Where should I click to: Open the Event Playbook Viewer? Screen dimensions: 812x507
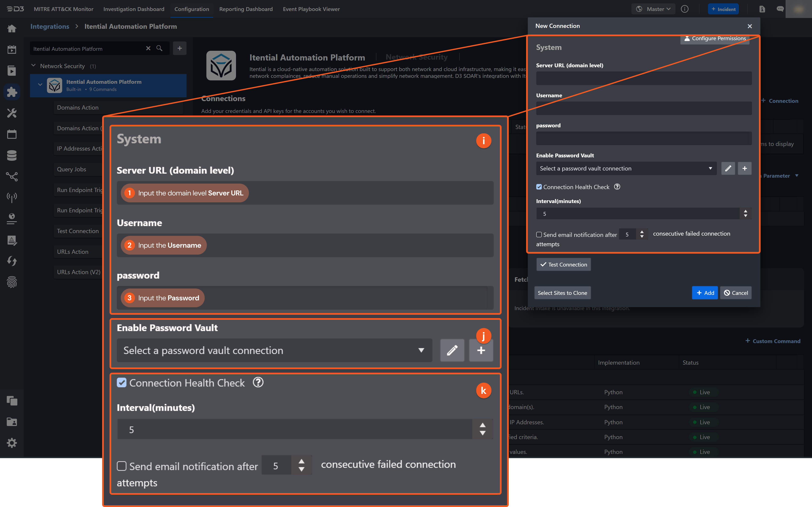coord(311,9)
